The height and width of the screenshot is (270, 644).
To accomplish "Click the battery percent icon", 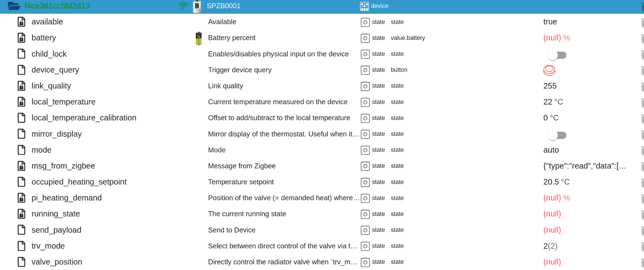I will coord(199,38).
